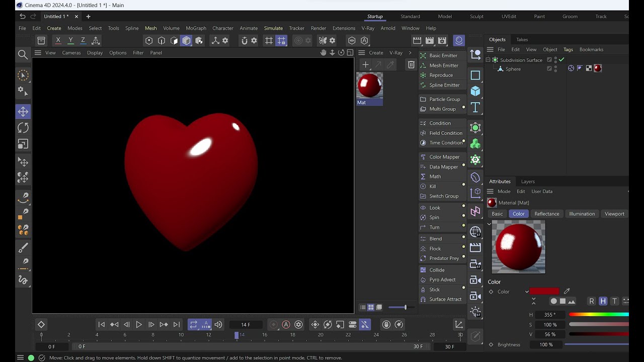Switch to Sculpt layout tab
This screenshot has height=362, width=644.
(x=476, y=17)
